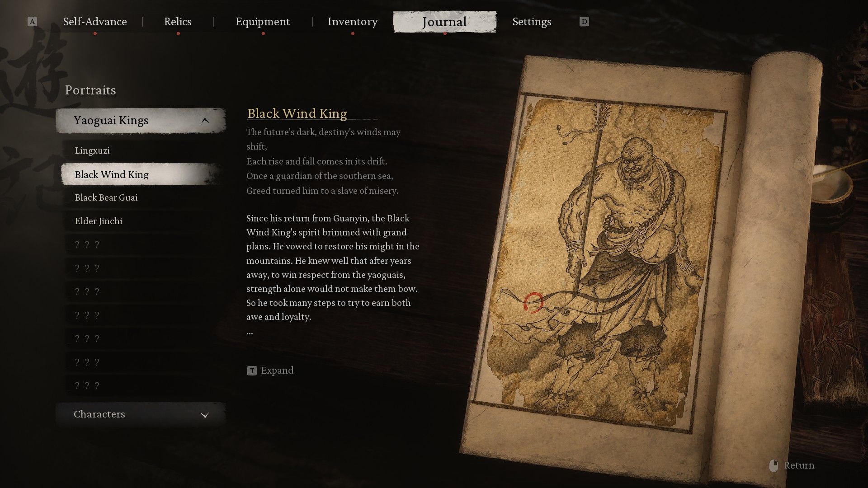Open the Inventory section tab

click(352, 21)
